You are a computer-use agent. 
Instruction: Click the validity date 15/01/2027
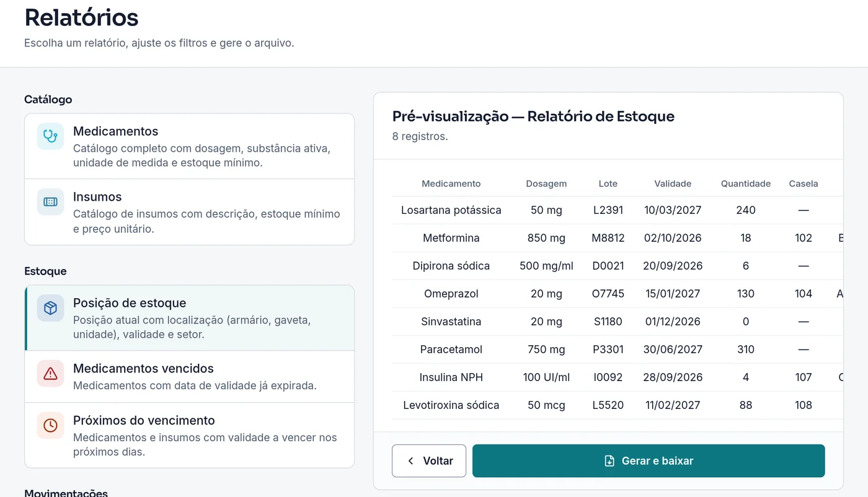(673, 294)
